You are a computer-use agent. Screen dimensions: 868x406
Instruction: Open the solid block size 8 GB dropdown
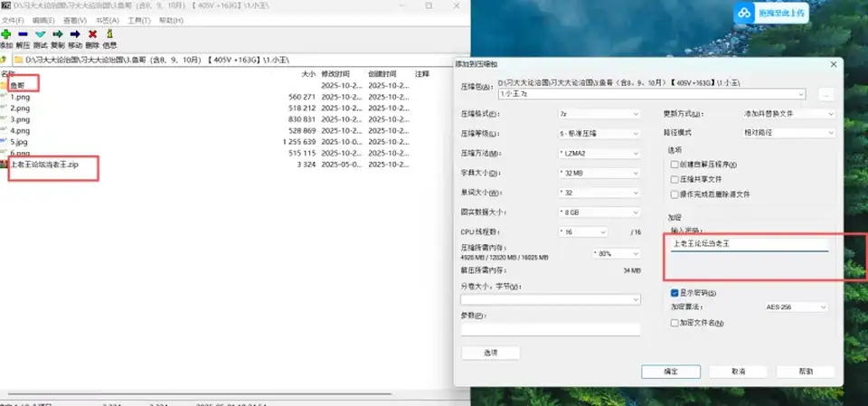click(599, 212)
